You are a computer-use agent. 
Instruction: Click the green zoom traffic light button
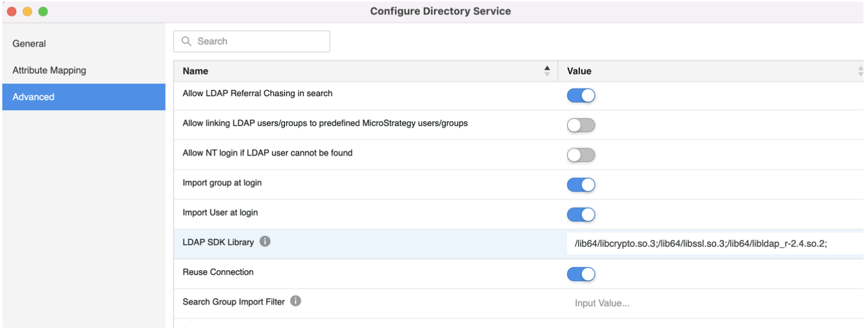[x=42, y=10]
